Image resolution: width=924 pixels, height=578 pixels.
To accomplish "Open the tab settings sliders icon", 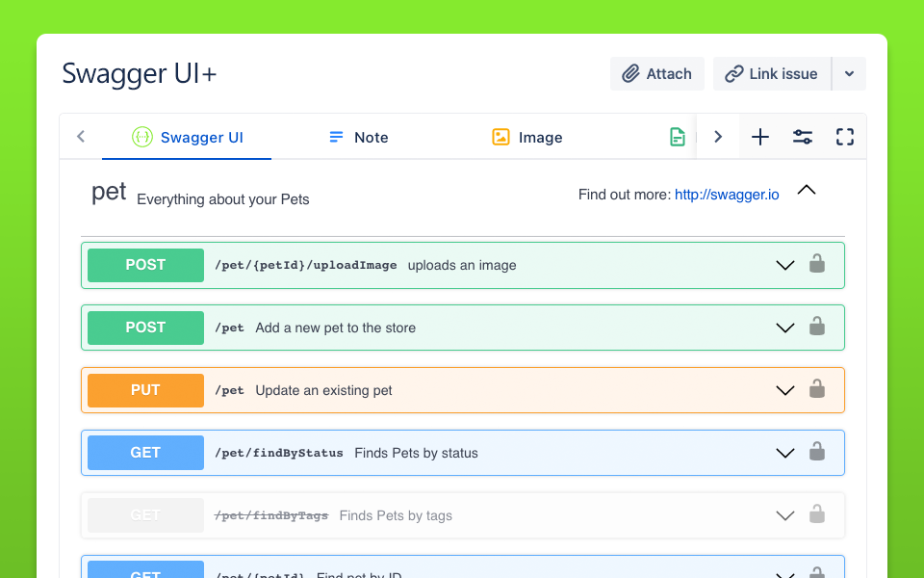I will (803, 137).
